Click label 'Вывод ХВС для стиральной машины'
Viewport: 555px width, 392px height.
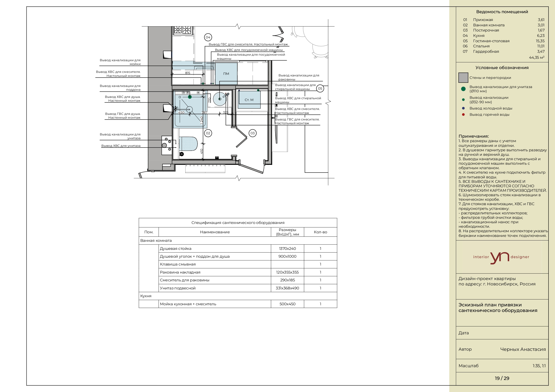[x=298, y=100]
